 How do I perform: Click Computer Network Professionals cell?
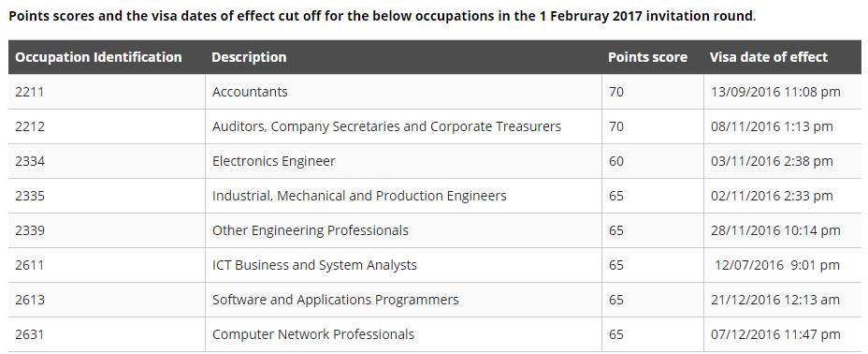point(403,334)
